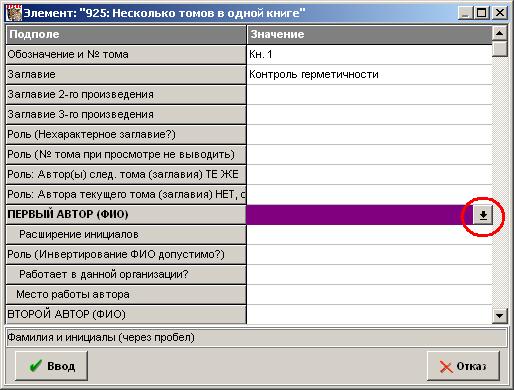This screenshot has height=390, width=514.
Task: Select Роль: Автор(ы) след. тома ТЕ ЖЕ label
Action: (x=126, y=174)
